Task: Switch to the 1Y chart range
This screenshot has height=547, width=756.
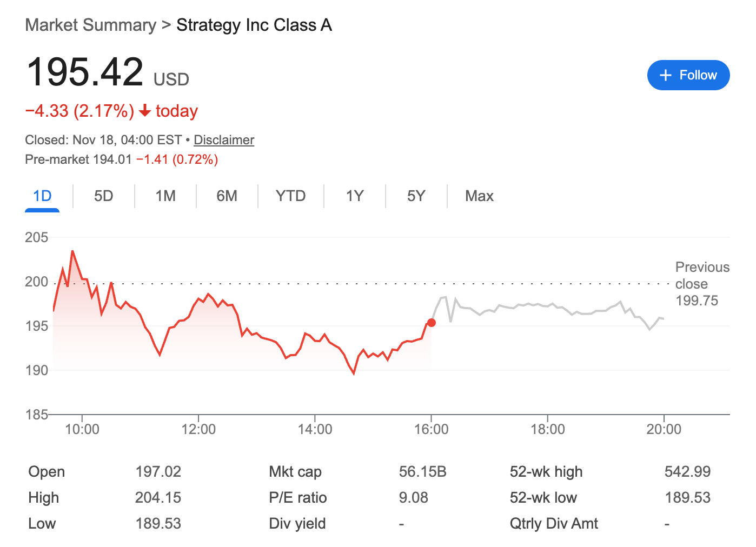Action: click(x=355, y=196)
